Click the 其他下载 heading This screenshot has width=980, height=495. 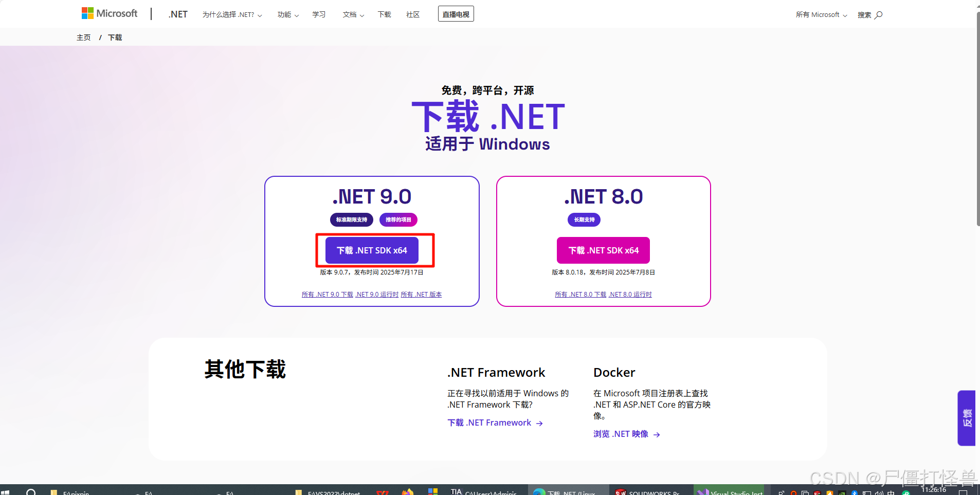[245, 369]
